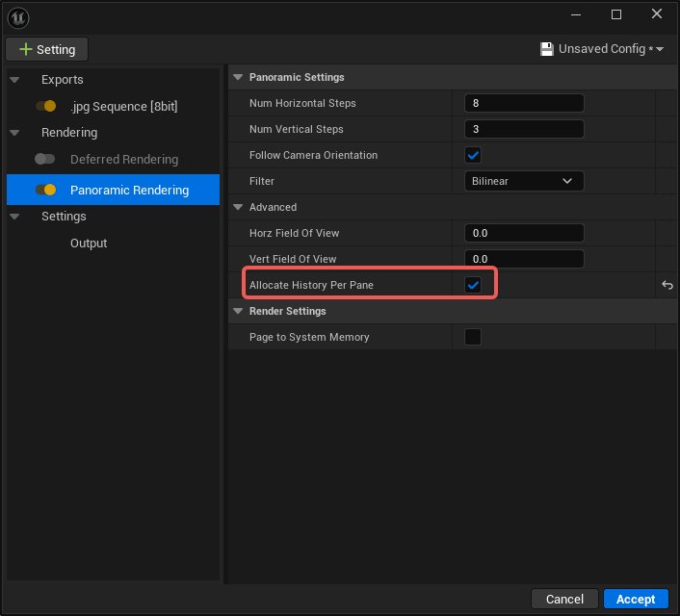
Task: Click the Settings section label
Action: point(64,217)
